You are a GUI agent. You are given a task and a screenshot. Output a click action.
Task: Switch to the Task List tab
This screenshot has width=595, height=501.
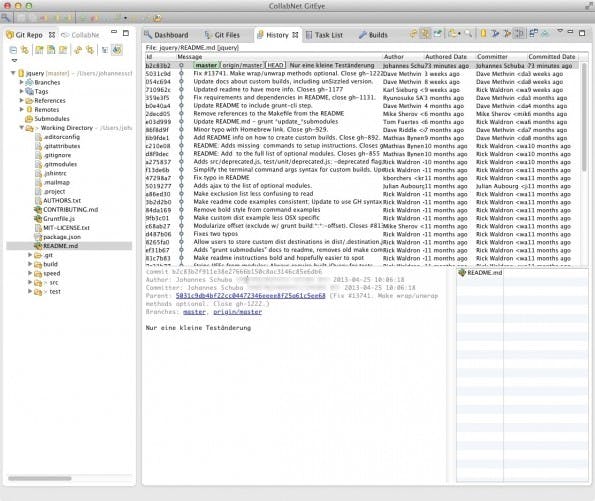tap(324, 35)
